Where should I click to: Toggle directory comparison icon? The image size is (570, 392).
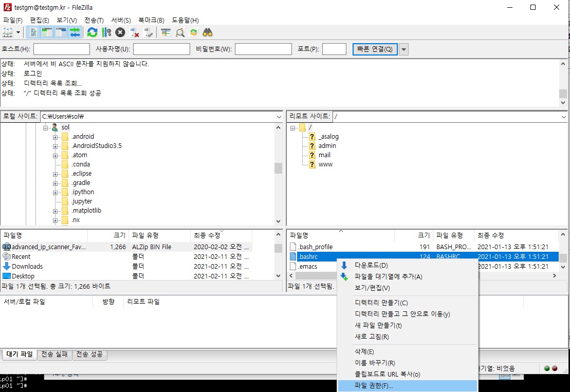[x=180, y=32]
